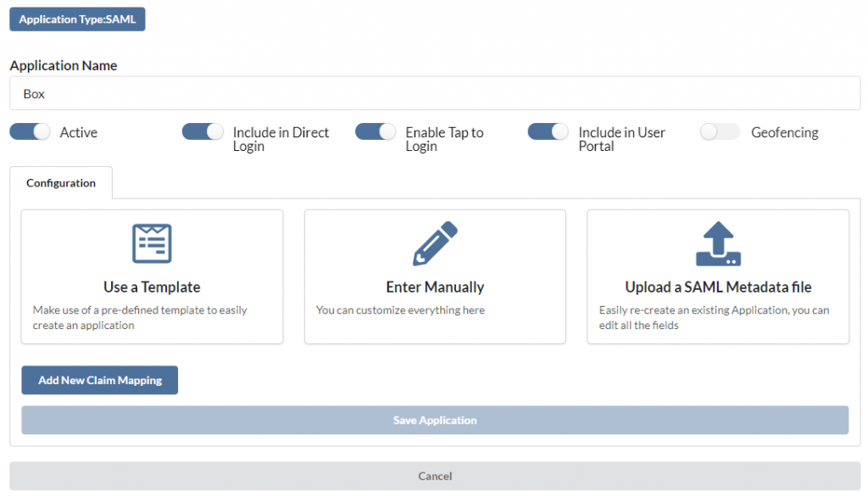868x496 pixels.
Task: Click the Save Application button
Action: click(435, 421)
